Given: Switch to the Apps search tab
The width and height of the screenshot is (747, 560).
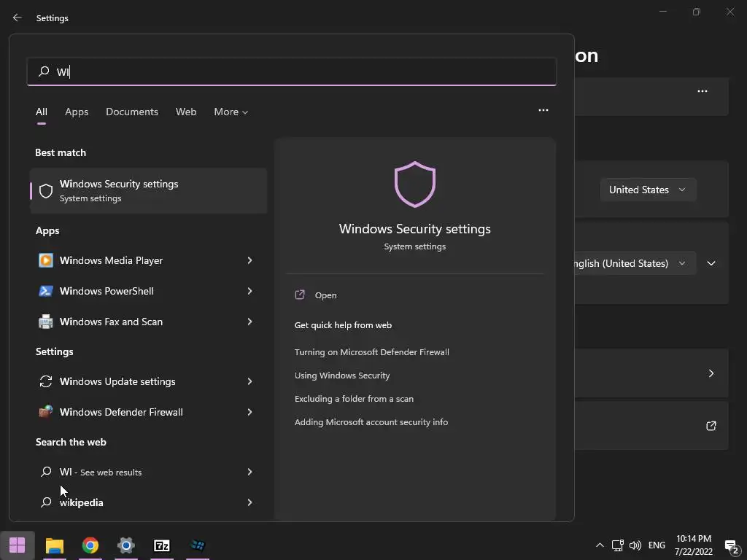Looking at the screenshot, I should pos(77,112).
